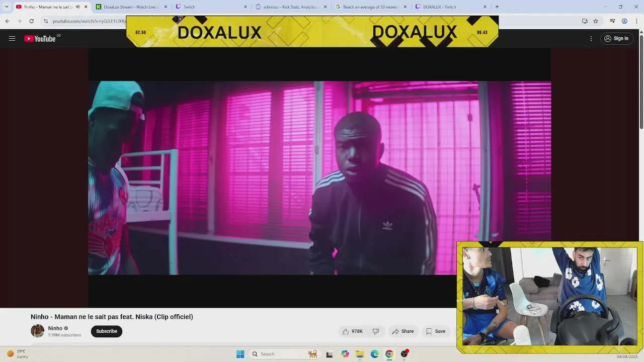Open tab search dropdown arrow
644x362 pixels.
(7, 7)
